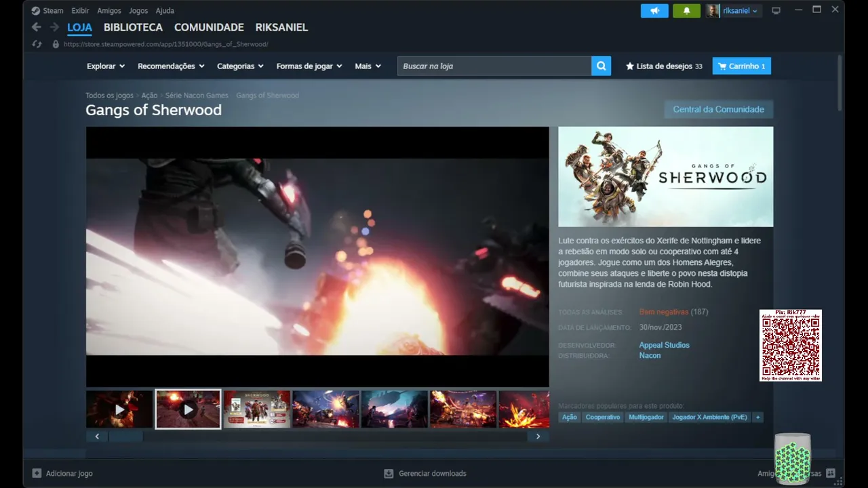Click the magnifier search button

pos(601,66)
